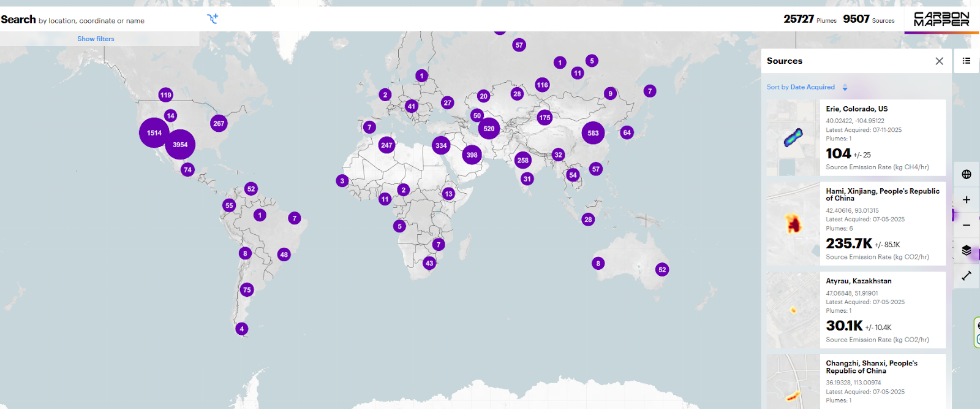Click the 175 cluster marker
The image size is (980, 409).
[545, 117]
